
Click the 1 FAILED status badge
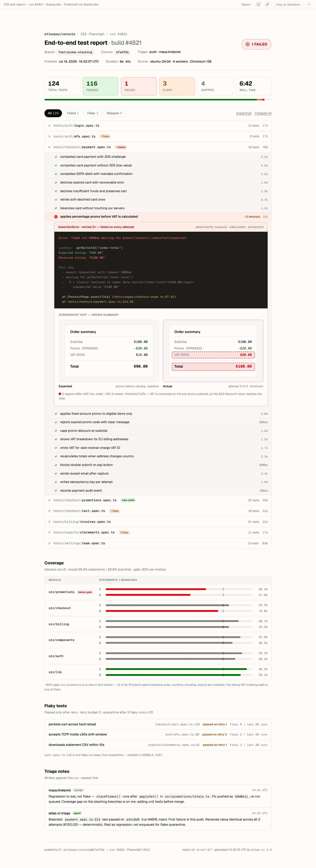pos(256,44)
